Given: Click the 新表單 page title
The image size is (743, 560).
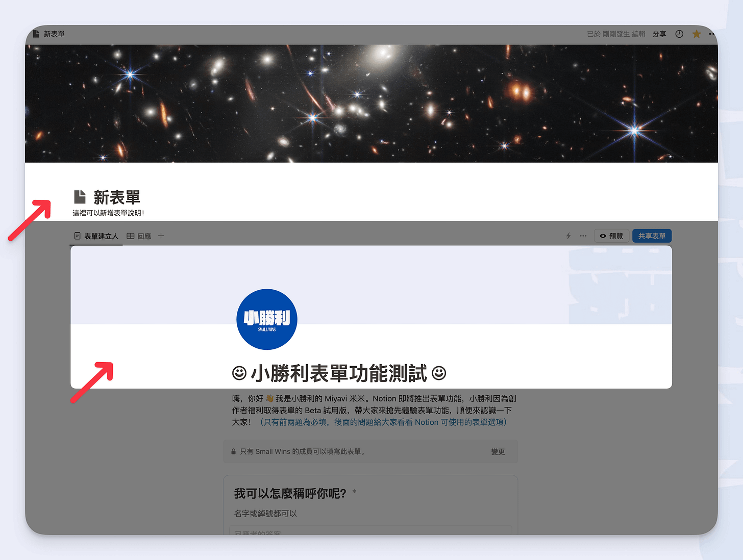Looking at the screenshot, I should pyautogui.click(x=117, y=197).
